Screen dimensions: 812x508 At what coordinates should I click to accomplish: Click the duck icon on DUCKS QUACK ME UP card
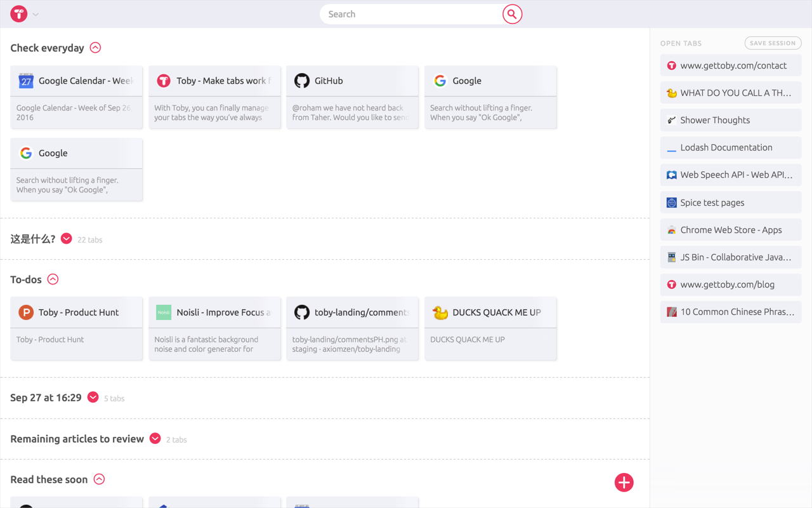coord(440,312)
